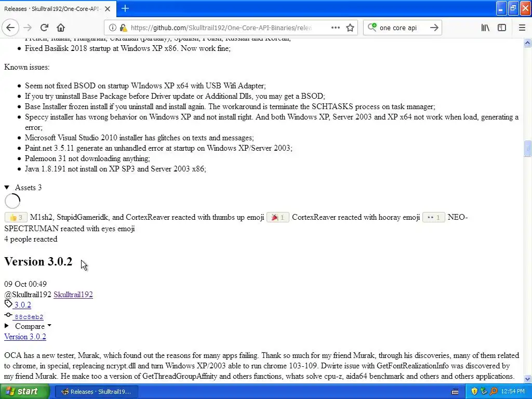
Task: Click the commit icon beside 88c8eb2
Action: [8, 315]
